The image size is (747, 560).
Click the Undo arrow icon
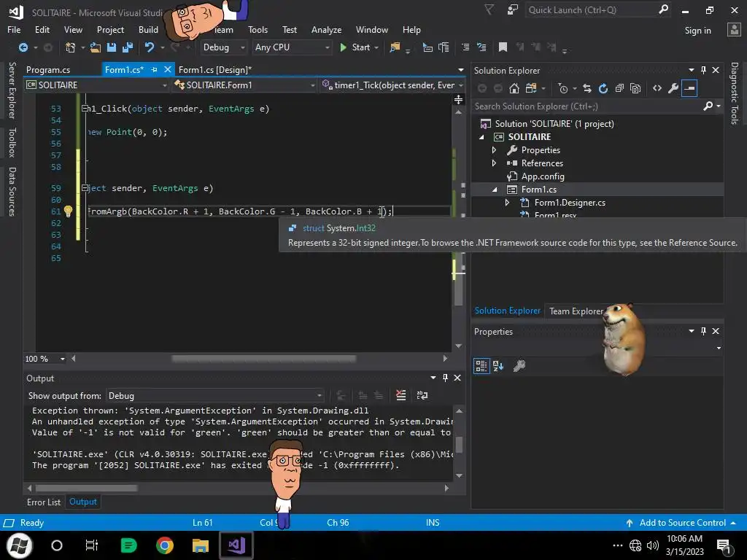pos(149,47)
